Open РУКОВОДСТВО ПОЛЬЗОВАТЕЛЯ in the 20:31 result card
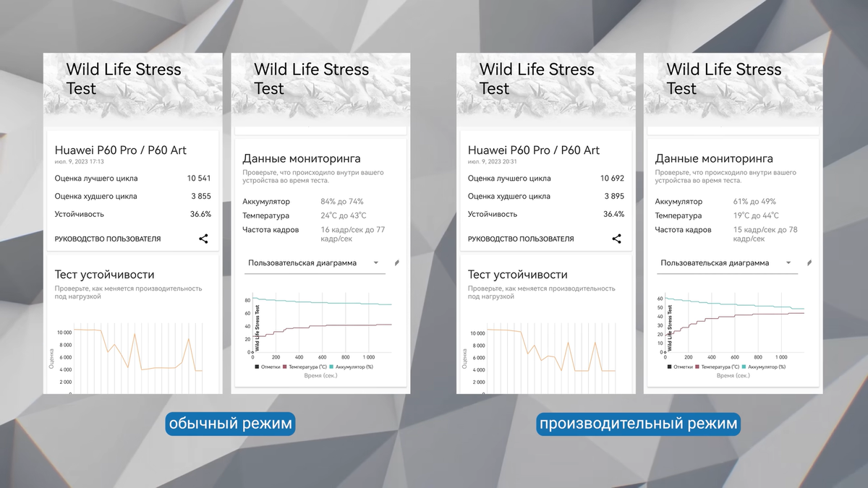The height and width of the screenshot is (488, 868). coord(521,239)
